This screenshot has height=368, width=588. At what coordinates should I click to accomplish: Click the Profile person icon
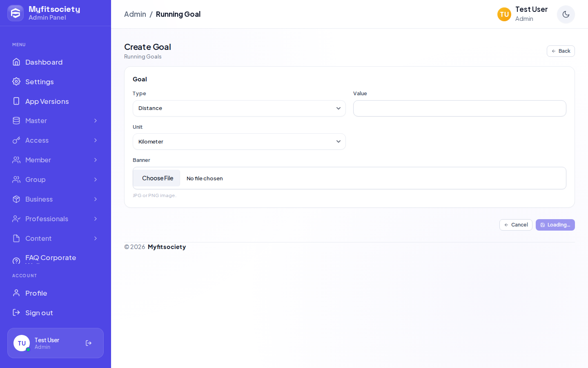(16, 293)
